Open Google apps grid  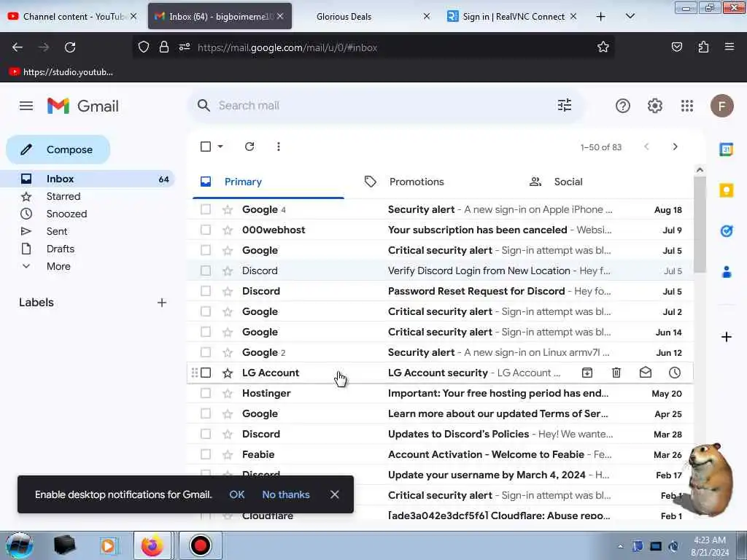687,106
